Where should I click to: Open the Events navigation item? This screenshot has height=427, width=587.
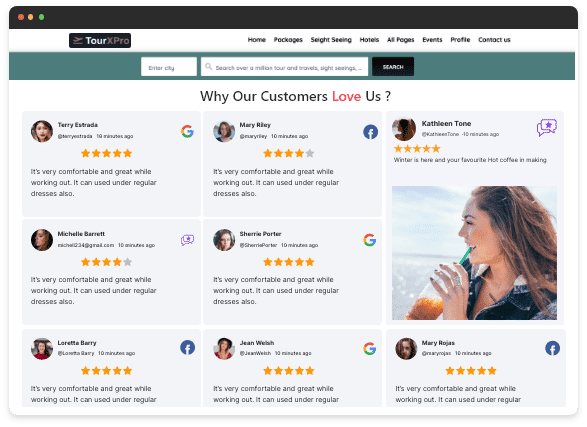click(432, 40)
